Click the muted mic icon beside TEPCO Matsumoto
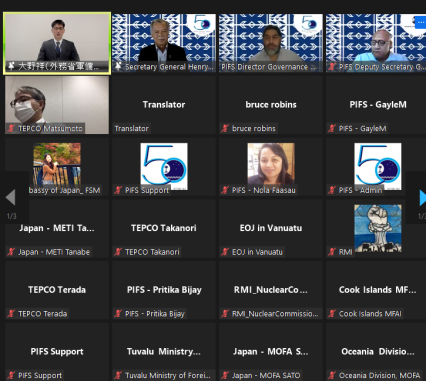 11,128
